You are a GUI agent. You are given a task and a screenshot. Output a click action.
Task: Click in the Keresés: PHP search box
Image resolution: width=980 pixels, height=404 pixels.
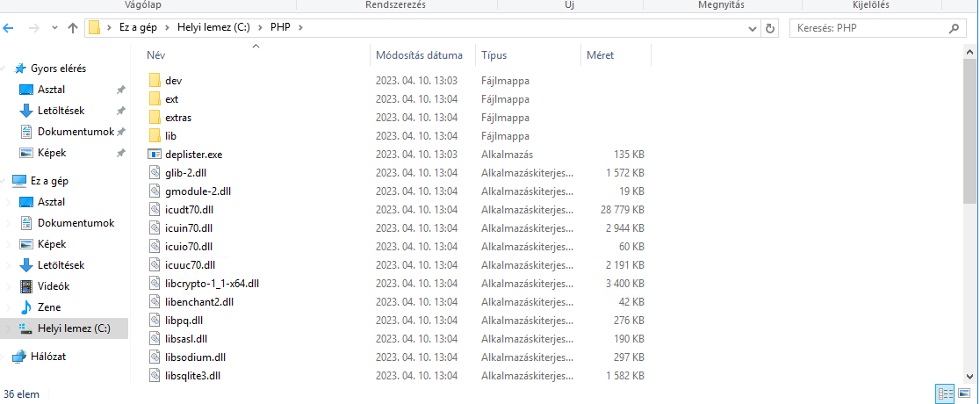(x=869, y=28)
